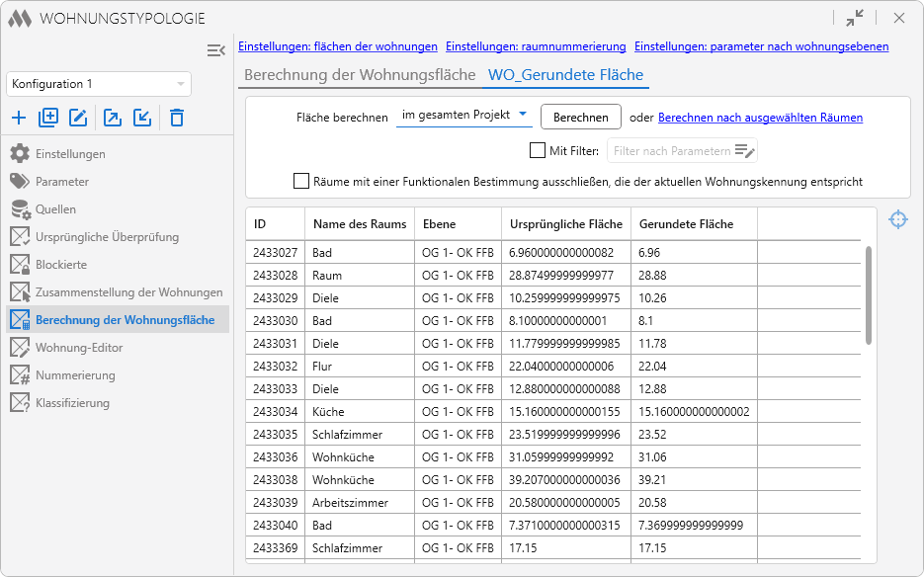Image resolution: width=924 pixels, height=577 pixels.
Task: Click the crosshair target icon beside table
Action: [897, 219]
